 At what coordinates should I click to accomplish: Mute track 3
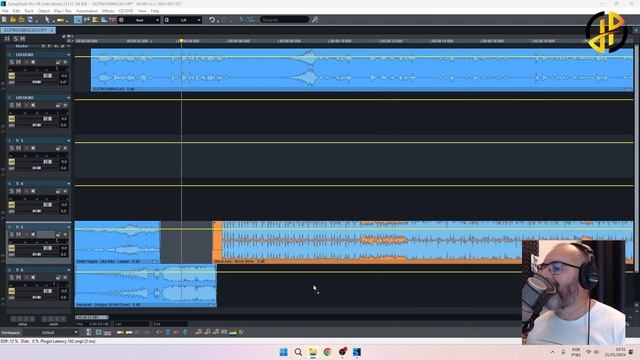tap(18, 148)
